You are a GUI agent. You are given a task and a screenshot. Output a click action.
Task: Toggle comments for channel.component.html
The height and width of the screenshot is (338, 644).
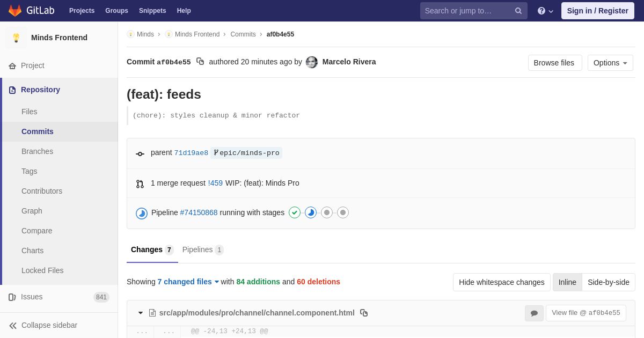click(534, 313)
